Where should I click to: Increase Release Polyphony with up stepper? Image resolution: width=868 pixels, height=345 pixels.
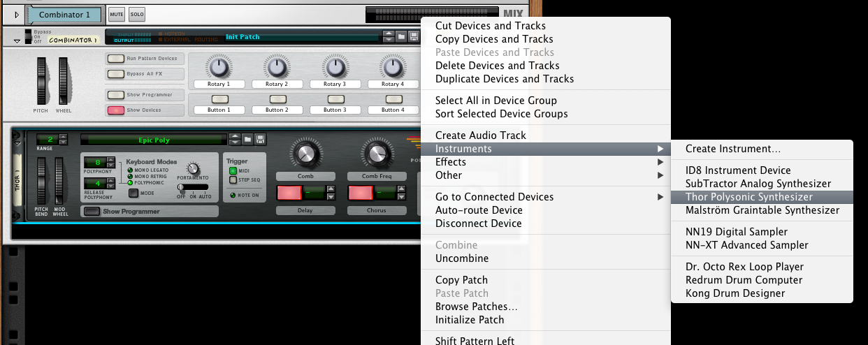(x=112, y=182)
